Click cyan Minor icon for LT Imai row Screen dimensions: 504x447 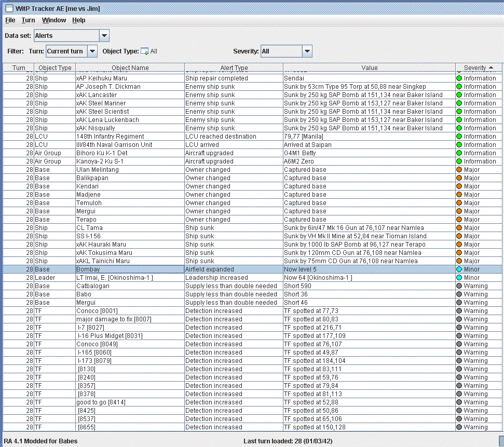click(x=459, y=278)
